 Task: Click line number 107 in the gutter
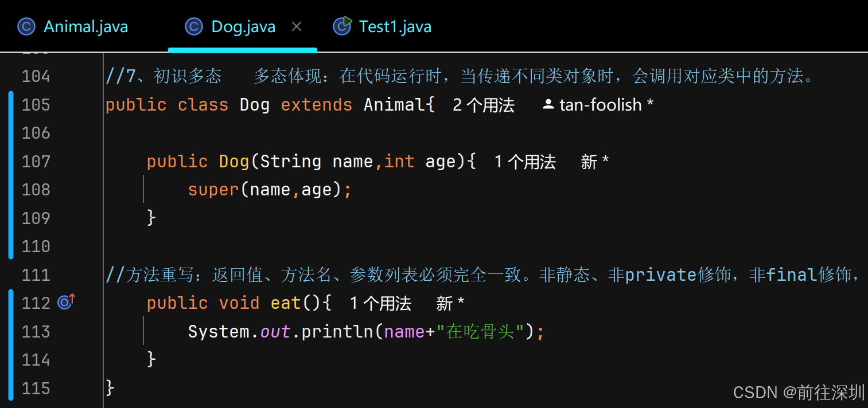(x=36, y=162)
